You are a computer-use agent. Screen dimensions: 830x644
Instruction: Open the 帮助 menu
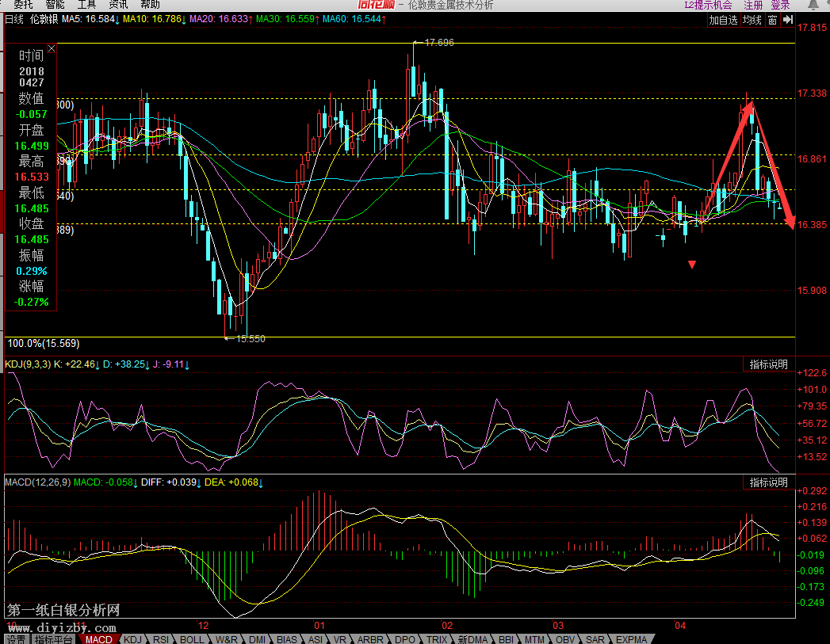click(150, 5)
